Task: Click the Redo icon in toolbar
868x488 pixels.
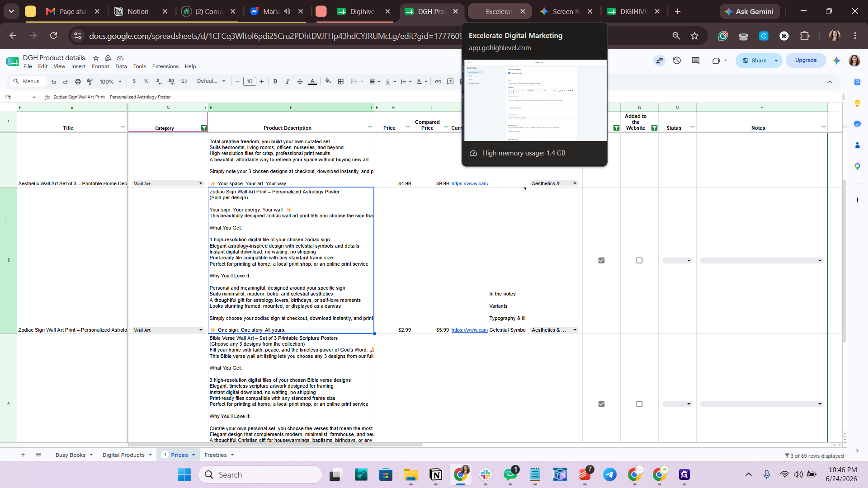Action: [66, 81]
